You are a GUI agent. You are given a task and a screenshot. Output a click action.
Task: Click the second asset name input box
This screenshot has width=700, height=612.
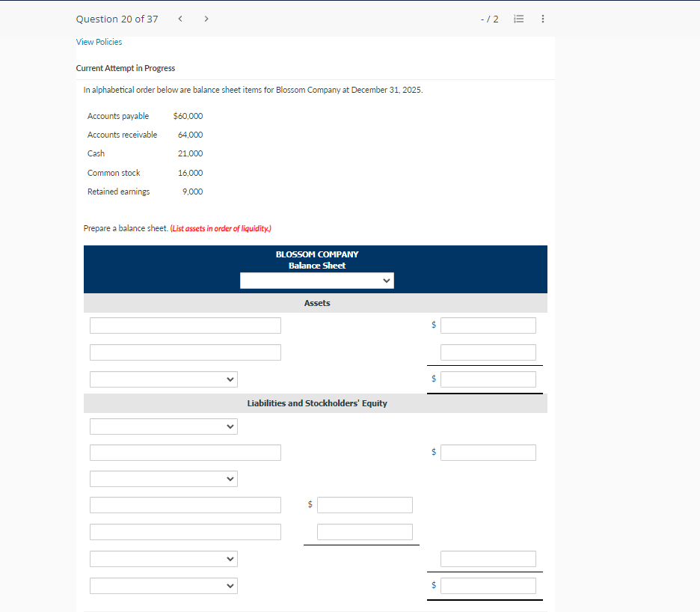click(185, 352)
